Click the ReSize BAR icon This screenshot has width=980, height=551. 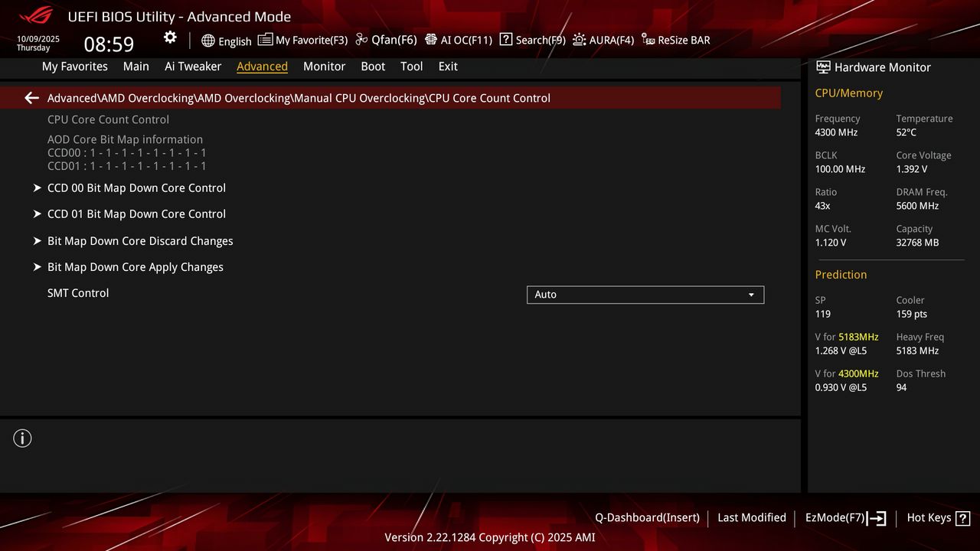point(647,40)
